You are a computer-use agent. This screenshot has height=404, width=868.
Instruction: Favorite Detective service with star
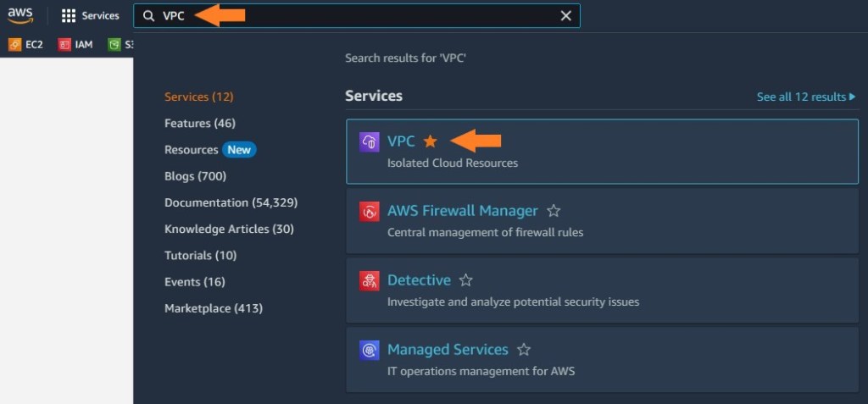coord(465,280)
